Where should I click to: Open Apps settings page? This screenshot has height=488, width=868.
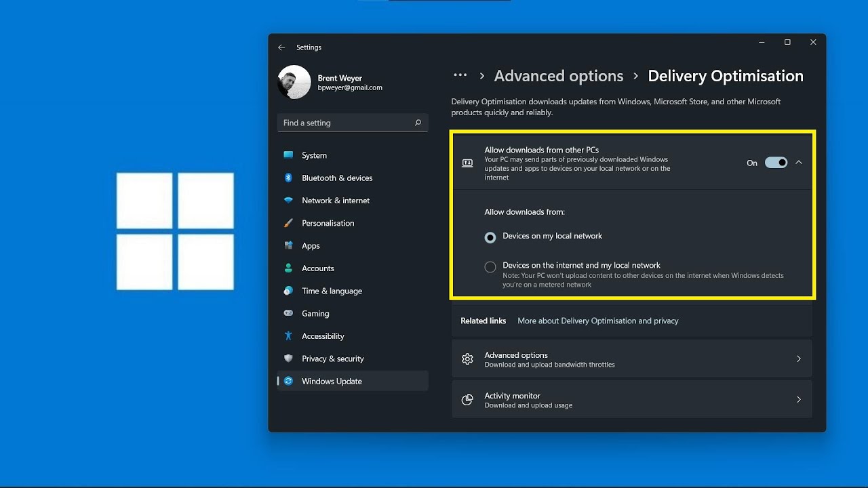353,245
